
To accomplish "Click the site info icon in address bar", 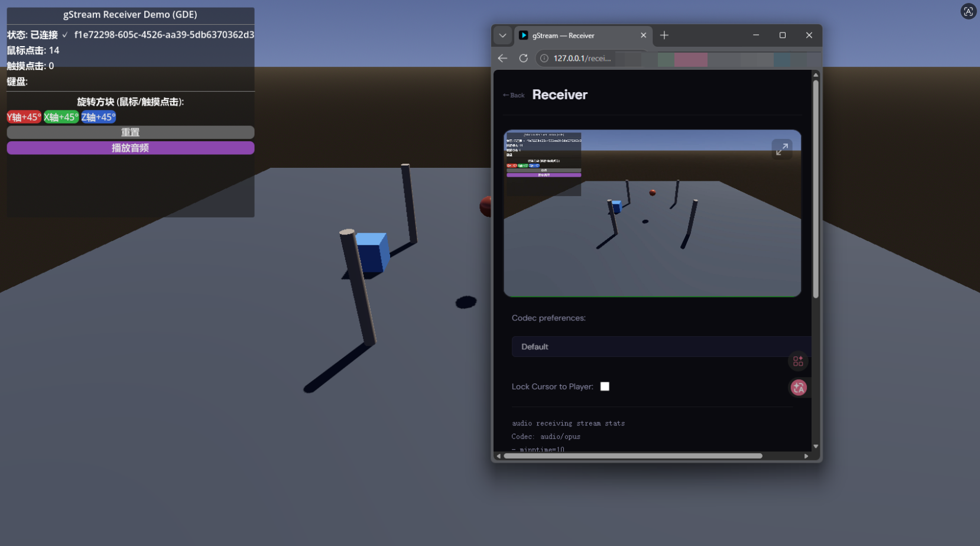I will [544, 58].
